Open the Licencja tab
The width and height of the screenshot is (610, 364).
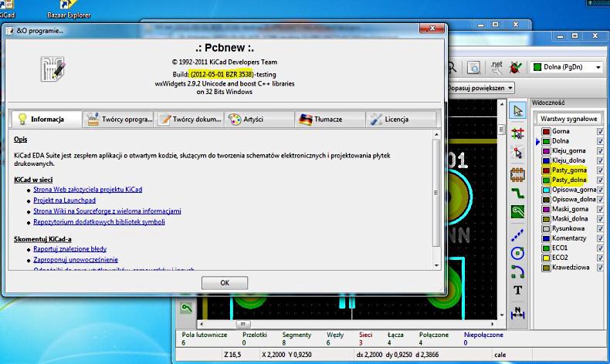[x=401, y=120]
